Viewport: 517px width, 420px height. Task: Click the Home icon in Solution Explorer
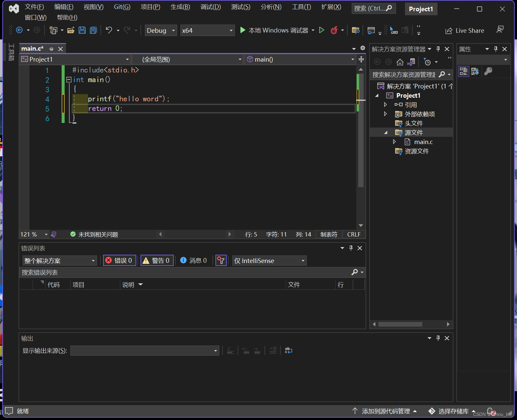[400, 62]
